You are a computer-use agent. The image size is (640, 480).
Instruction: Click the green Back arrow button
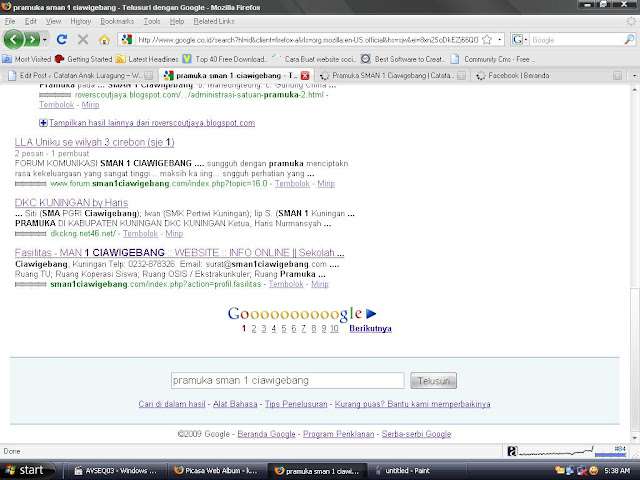(x=14, y=40)
